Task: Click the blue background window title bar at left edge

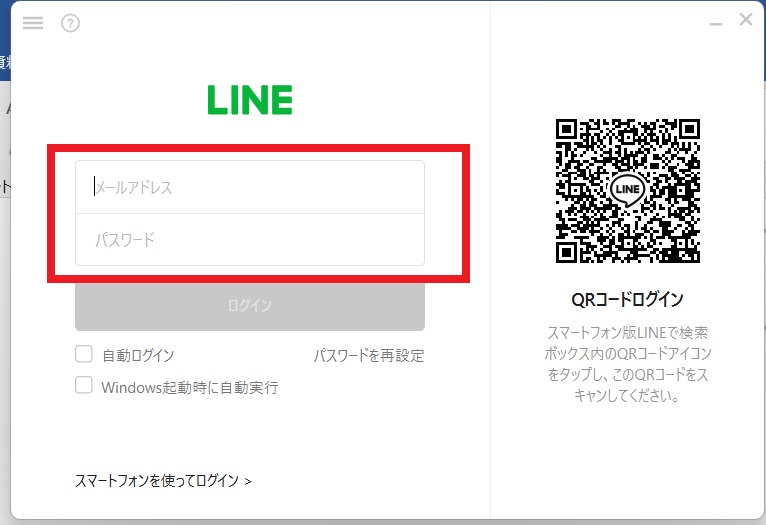Action: tap(5, 41)
